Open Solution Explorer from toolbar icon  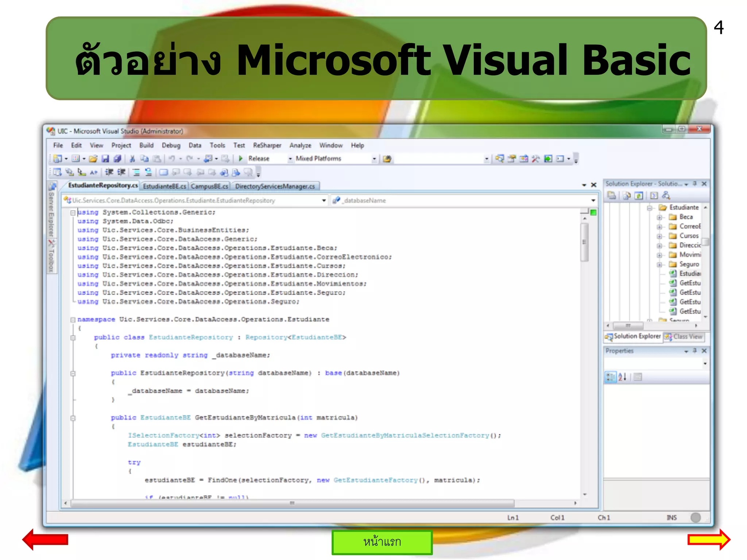pyautogui.click(x=500, y=159)
